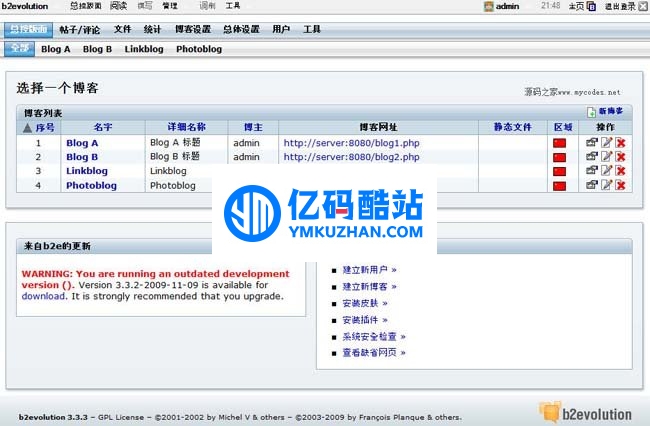Open Blog A name link in table
Viewport: 650px width, 426px height.
[82, 143]
